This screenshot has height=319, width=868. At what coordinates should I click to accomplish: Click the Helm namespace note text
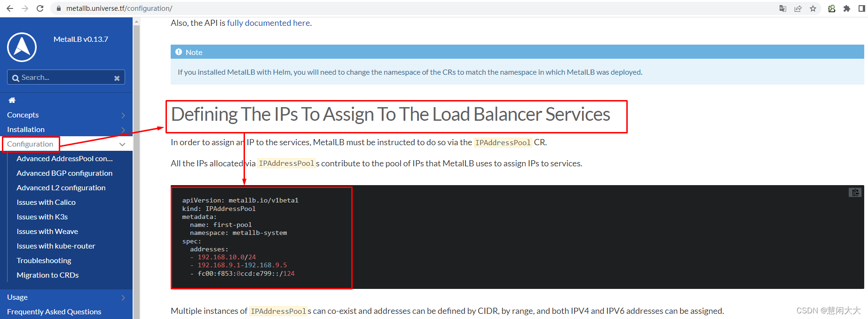410,72
